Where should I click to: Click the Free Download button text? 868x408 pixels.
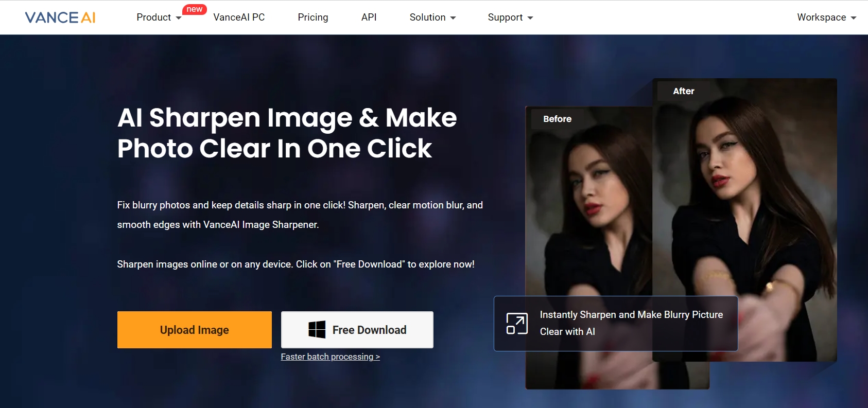[x=369, y=330]
